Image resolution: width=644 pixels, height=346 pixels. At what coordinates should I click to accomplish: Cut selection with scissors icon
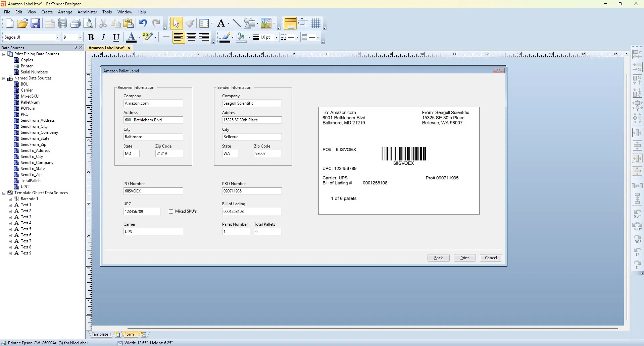[x=103, y=23]
